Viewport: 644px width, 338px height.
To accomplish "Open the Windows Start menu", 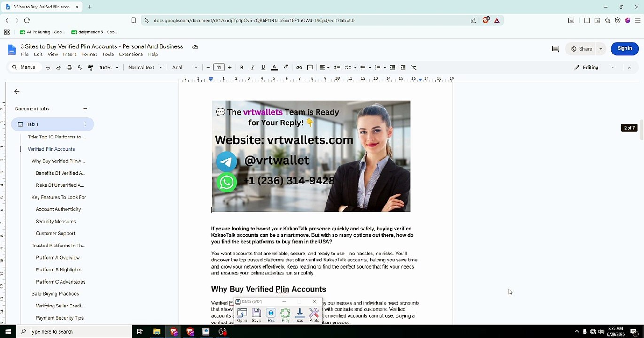I will [x=8, y=332].
